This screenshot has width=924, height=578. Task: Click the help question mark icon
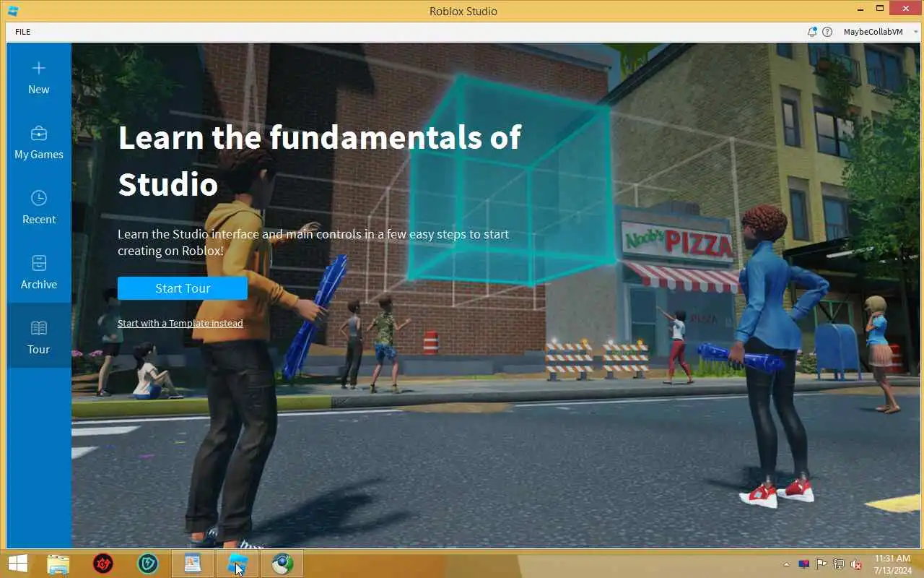point(827,32)
